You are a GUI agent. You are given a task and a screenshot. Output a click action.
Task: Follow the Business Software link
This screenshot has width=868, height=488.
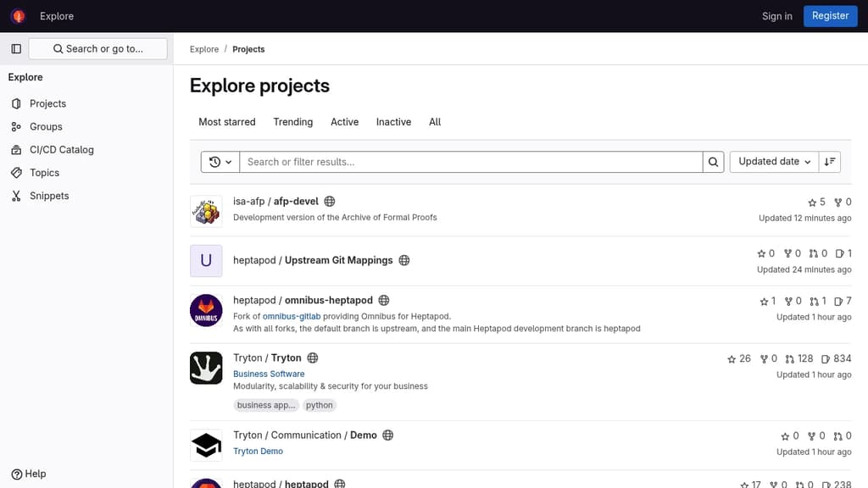coord(269,374)
